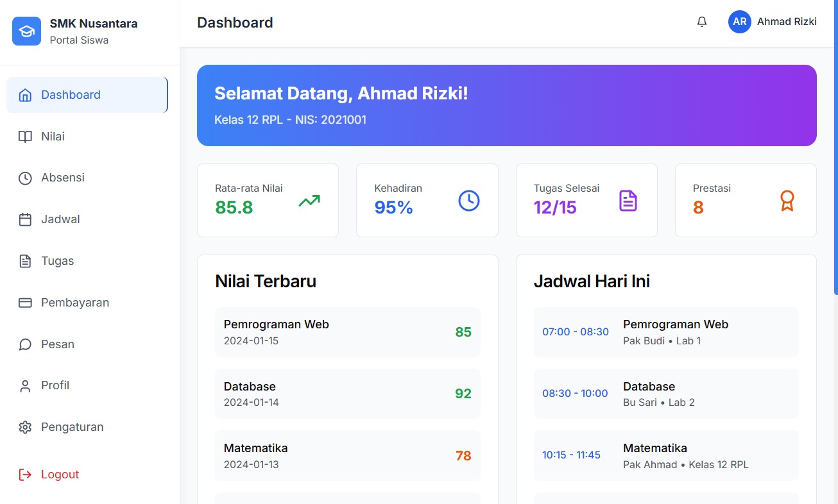This screenshot has width=838, height=504.
Task: Click the trending-up icon in Rata-rata Nilai
Action: (x=309, y=201)
